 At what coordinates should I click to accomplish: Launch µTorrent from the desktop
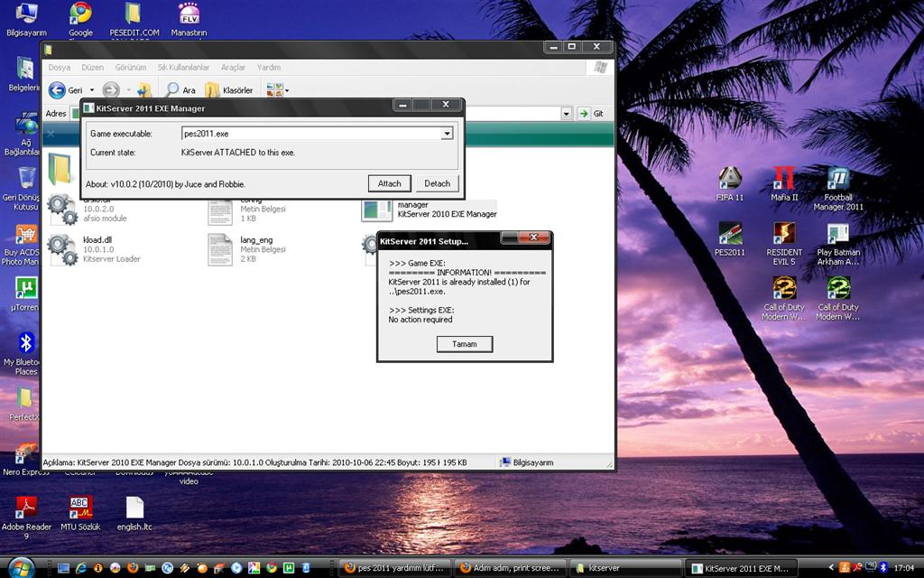coord(25,294)
